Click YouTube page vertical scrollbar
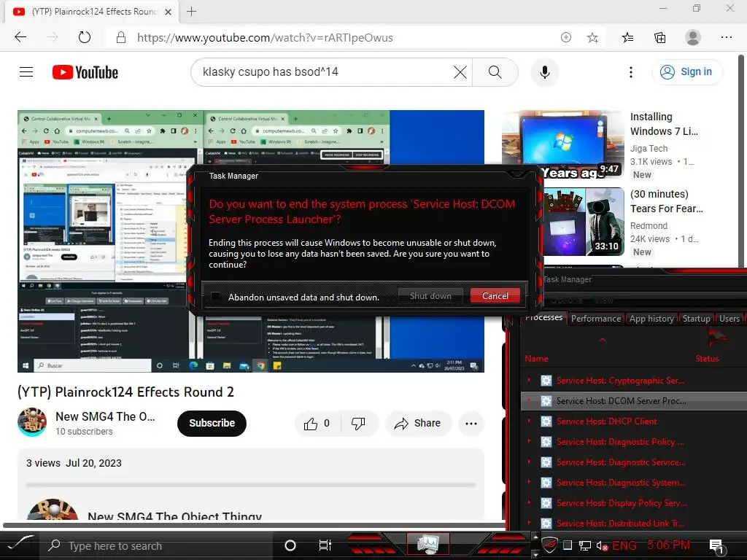Viewport: 747px width, 560px height. click(x=741, y=162)
